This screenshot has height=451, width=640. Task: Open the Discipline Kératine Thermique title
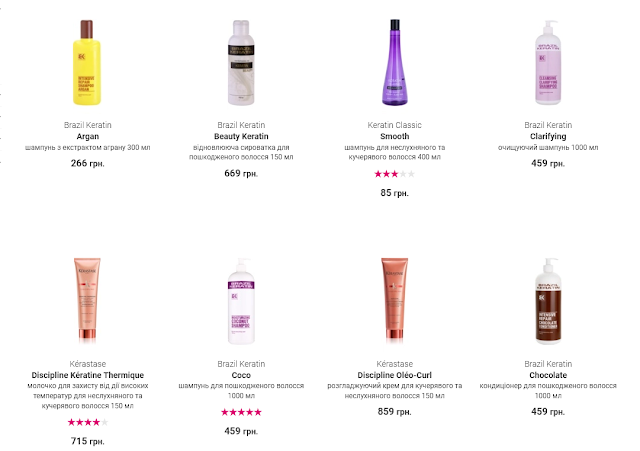[87, 375]
